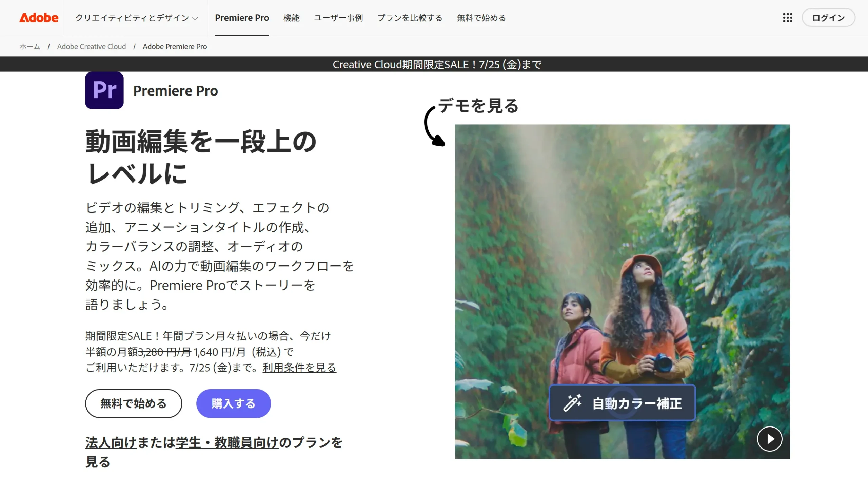The image size is (868, 479).
Task: Click the magic wand icon in the 自動カラー補正 badge
Action: (x=572, y=403)
